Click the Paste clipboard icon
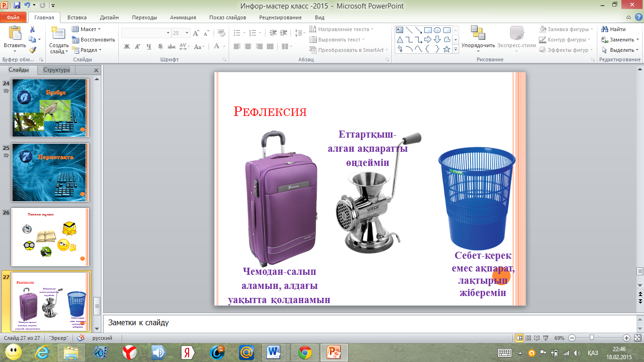Screen dimensions: 644x362 point(15,33)
